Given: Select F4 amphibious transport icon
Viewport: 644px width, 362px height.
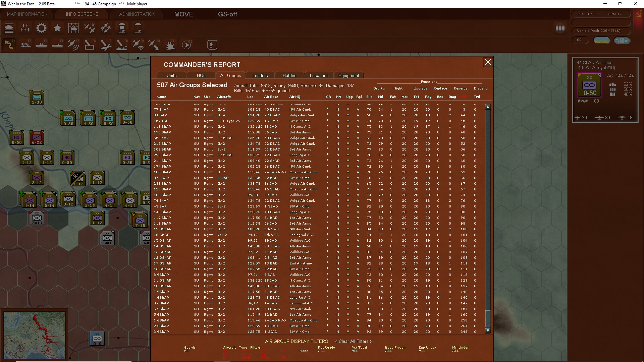Looking at the screenshot, I should pyautogui.click(x=57, y=45).
